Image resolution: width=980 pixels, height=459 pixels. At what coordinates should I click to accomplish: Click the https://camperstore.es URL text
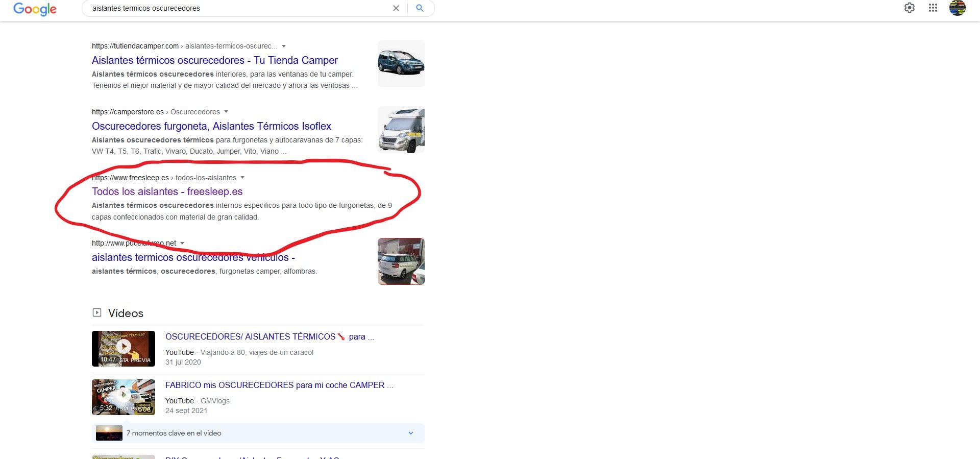(x=128, y=112)
